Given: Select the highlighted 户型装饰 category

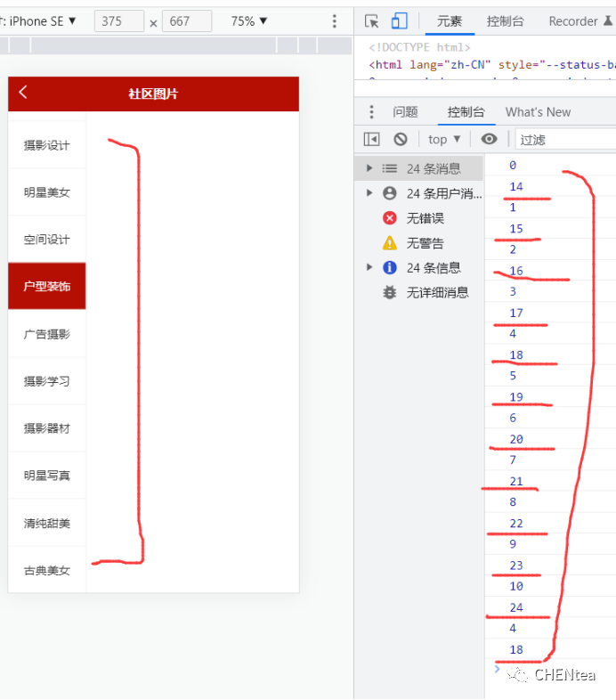Looking at the screenshot, I should pos(47,286).
